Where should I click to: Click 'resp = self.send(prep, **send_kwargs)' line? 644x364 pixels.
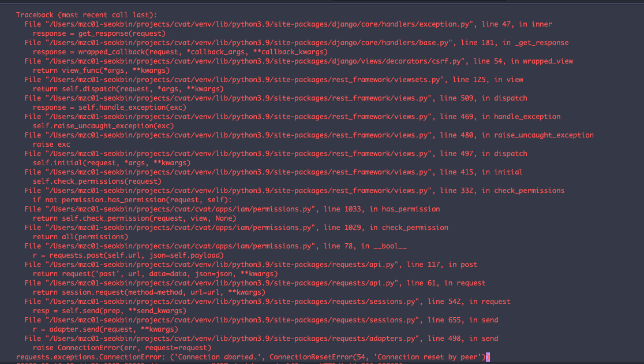click(x=110, y=311)
